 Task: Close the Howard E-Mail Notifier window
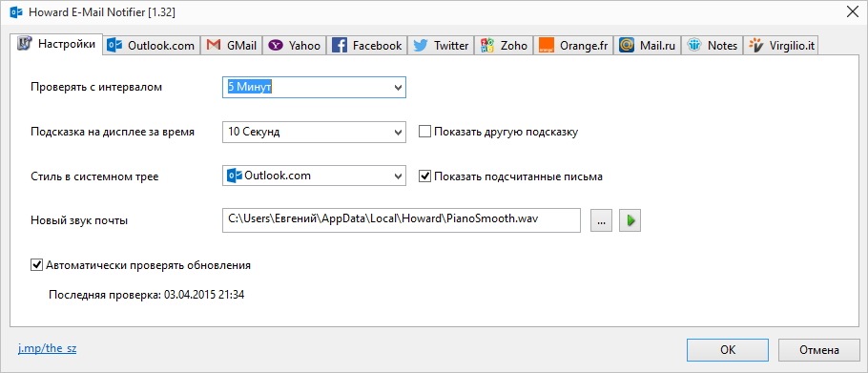coord(853,12)
